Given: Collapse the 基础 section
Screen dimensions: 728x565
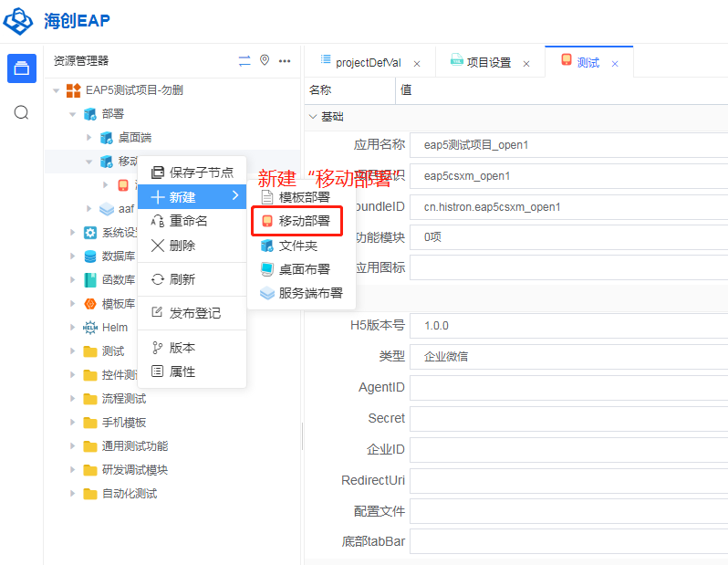Looking at the screenshot, I should pyautogui.click(x=313, y=117).
